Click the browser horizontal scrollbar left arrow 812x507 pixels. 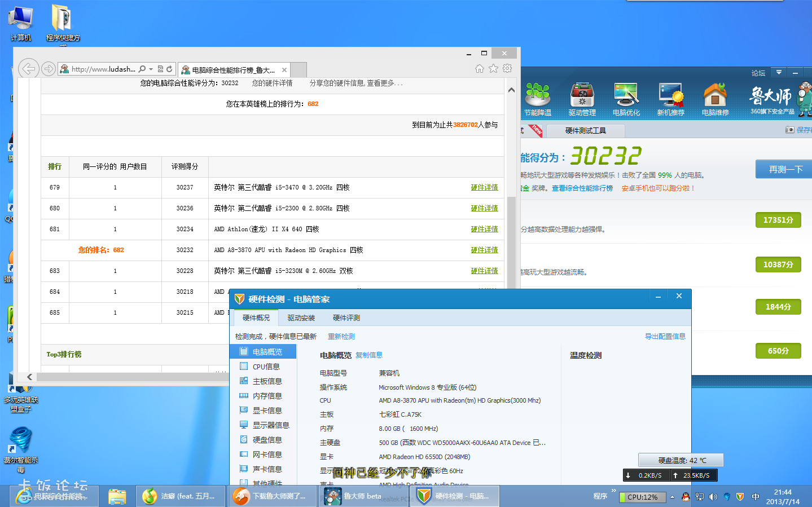point(30,377)
